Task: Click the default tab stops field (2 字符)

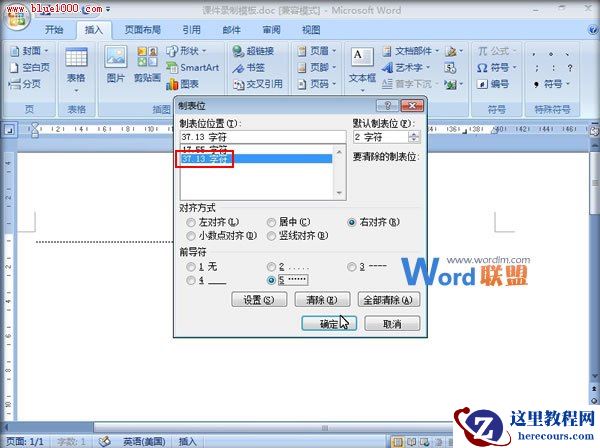Action: [x=381, y=137]
